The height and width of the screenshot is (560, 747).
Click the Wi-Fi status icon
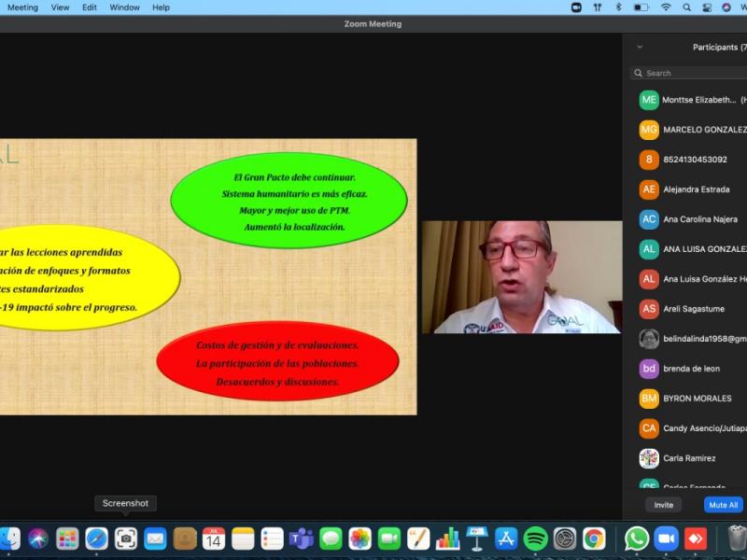click(666, 7)
